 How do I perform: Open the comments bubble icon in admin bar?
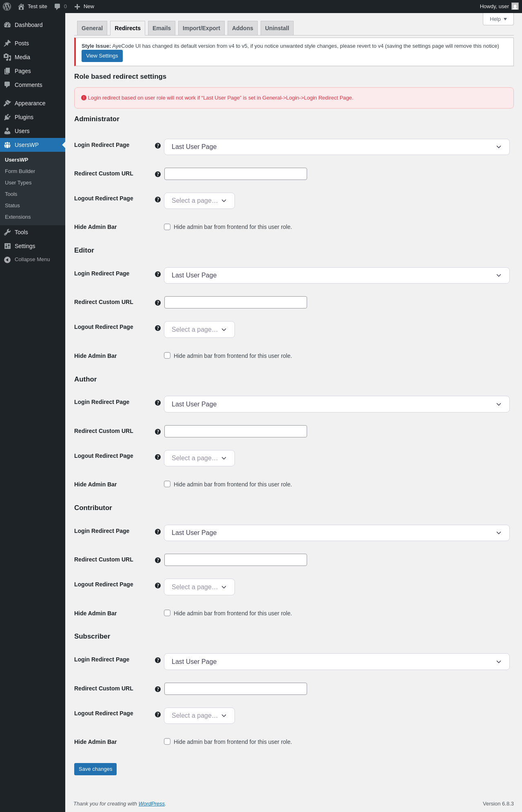click(x=58, y=7)
